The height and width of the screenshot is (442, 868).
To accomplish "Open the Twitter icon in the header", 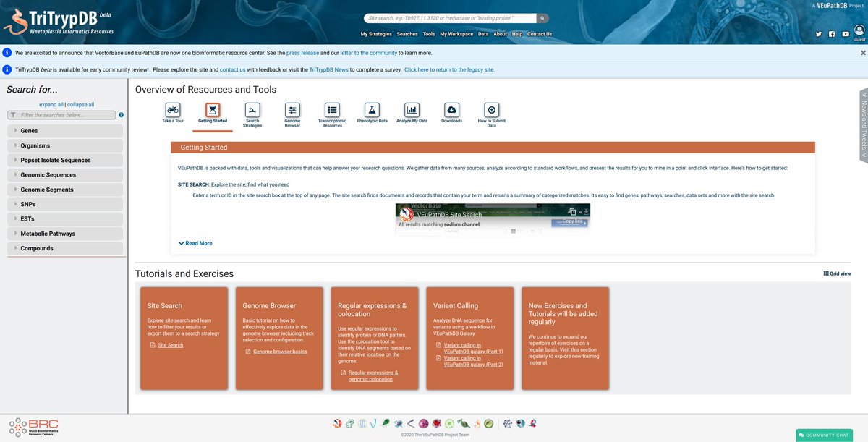I will (819, 34).
